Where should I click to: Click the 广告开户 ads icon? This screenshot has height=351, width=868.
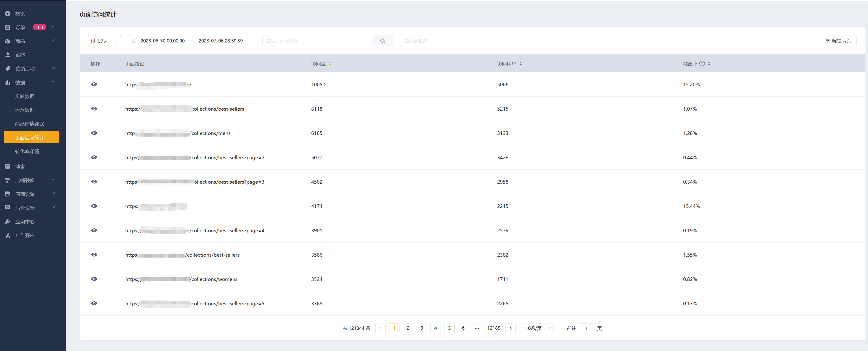(8, 236)
